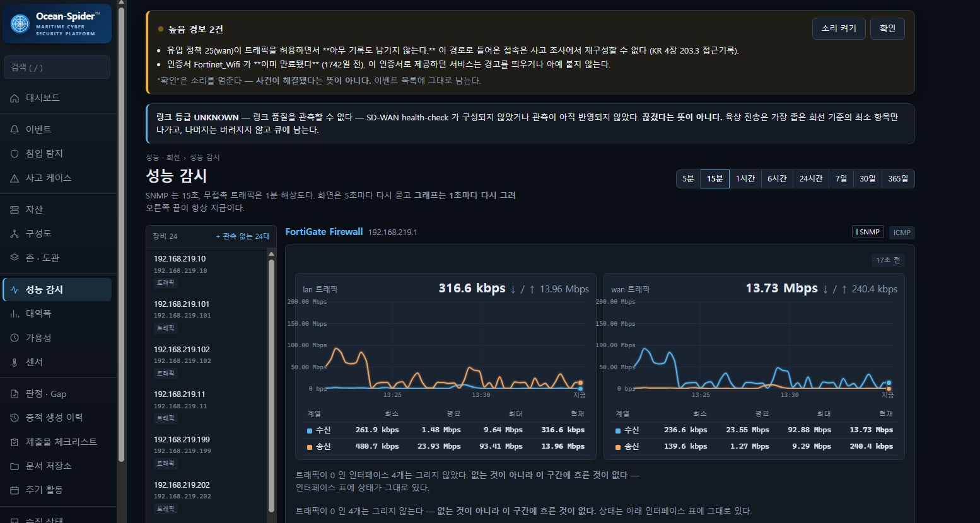Go to 대역폭 page in sidebar
980x523 pixels.
click(57, 314)
